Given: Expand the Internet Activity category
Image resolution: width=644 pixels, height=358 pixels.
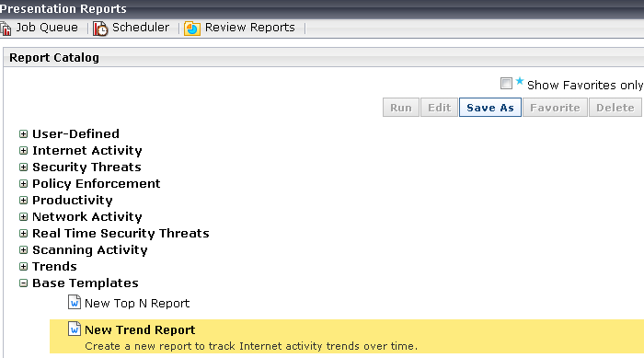Looking at the screenshot, I should pos(23,150).
